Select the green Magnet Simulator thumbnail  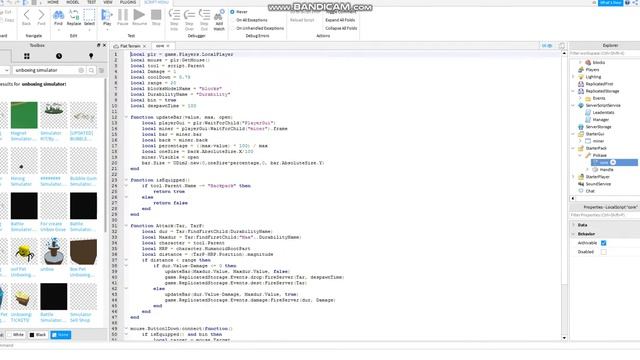coord(24,115)
